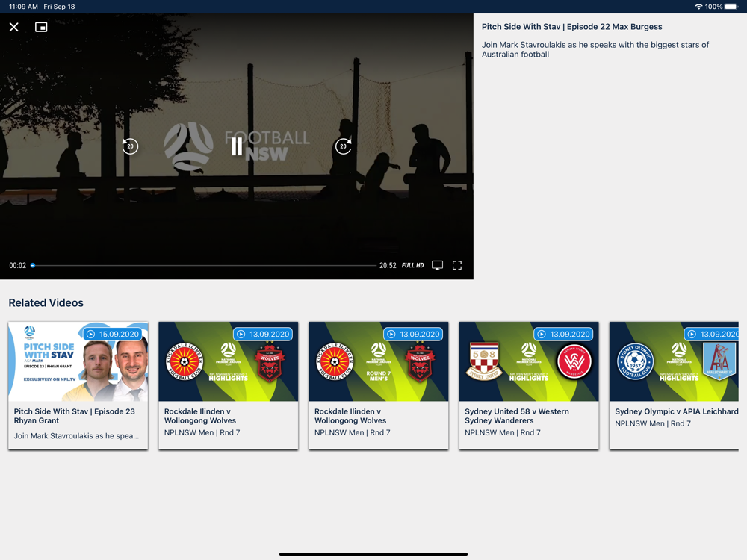747x560 pixels.
Task: Click the progress bar scrubber handle
Action: pyautogui.click(x=32, y=265)
